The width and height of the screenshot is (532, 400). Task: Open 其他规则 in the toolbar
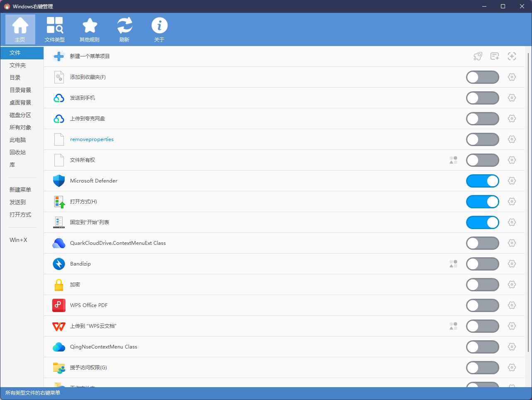click(90, 29)
